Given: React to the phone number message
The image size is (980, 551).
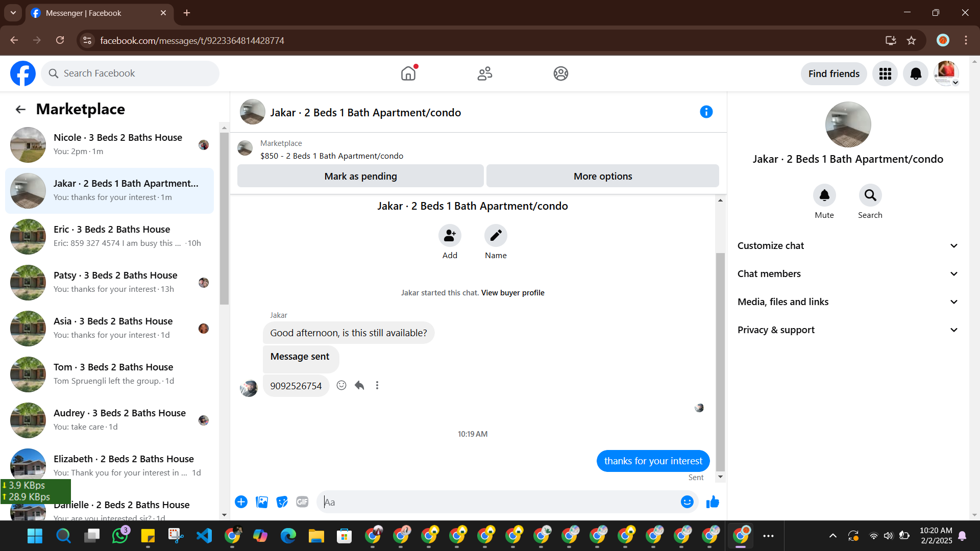Looking at the screenshot, I should click(341, 386).
